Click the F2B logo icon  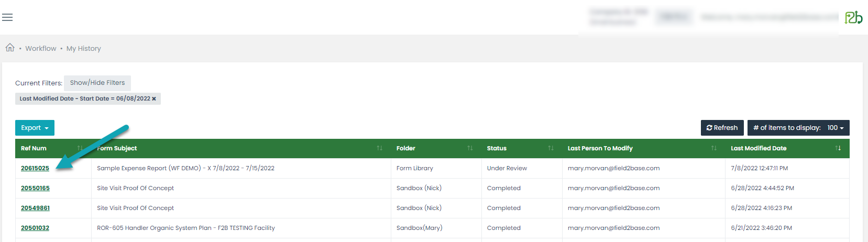pos(853,18)
